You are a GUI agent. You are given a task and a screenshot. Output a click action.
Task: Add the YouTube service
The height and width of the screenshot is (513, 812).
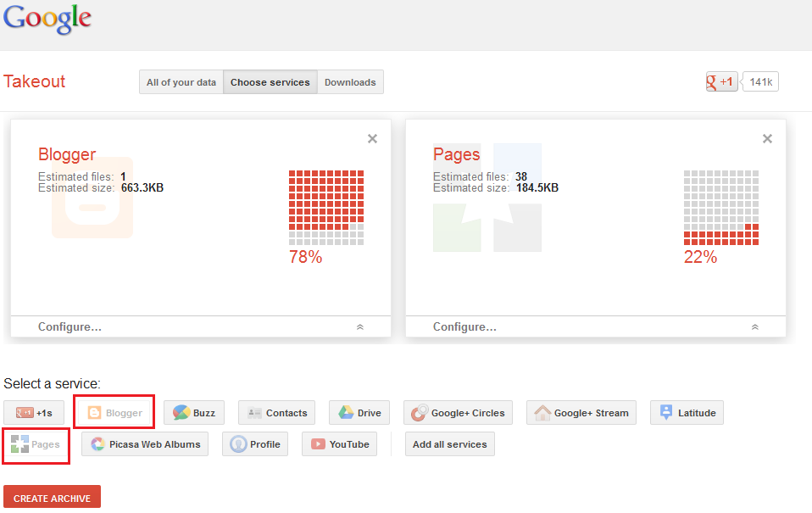tap(340, 444)
